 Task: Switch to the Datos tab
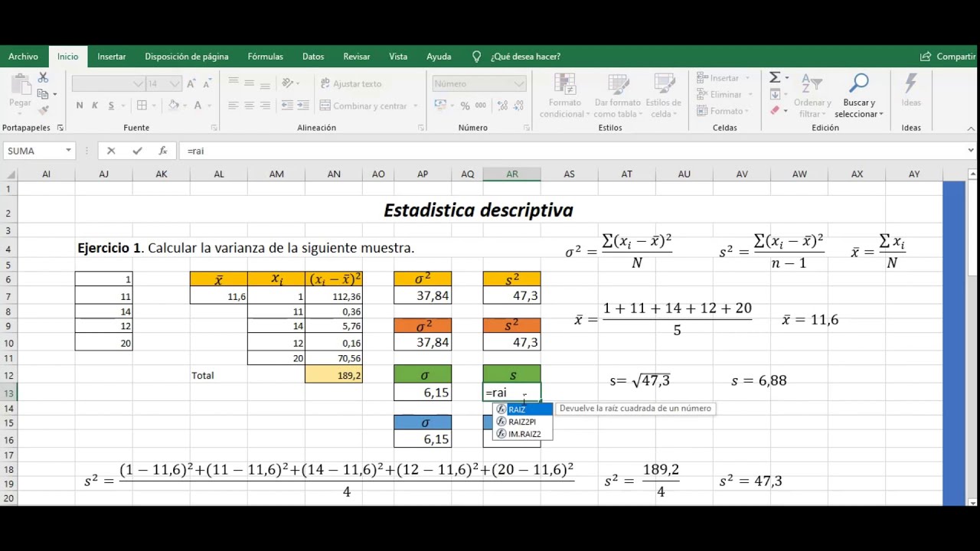click(x=313, y=57)
